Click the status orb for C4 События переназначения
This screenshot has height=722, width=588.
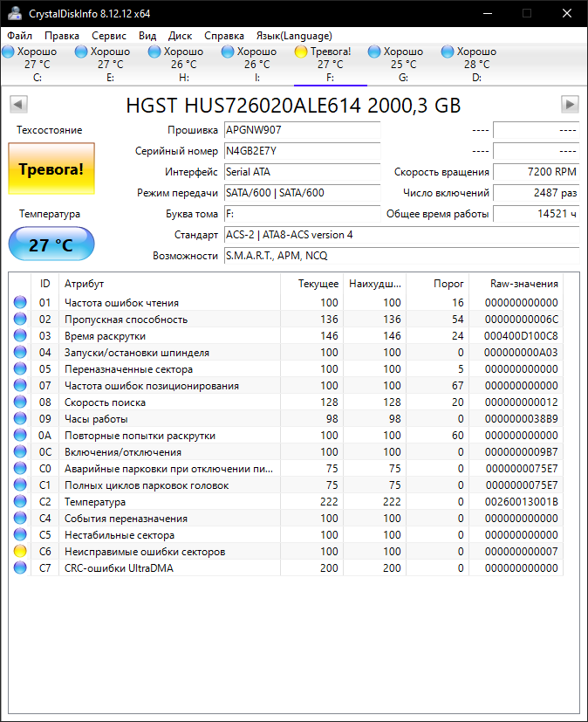[x=20, y=518]
